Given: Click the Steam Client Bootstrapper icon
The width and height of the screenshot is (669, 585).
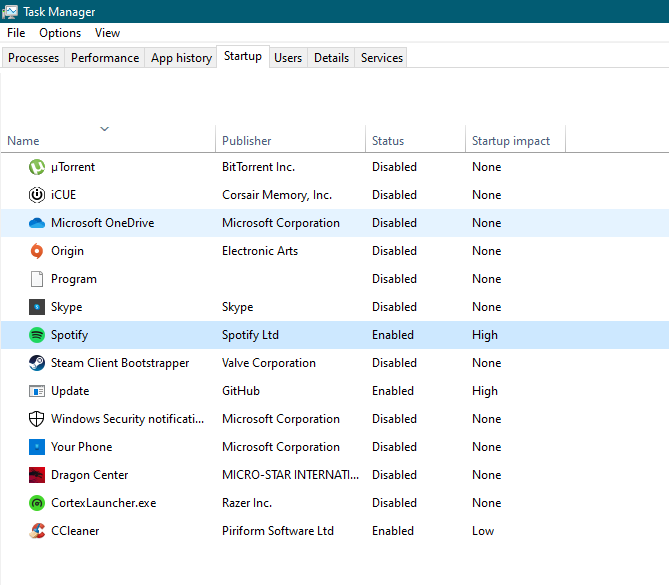Looking at the screenshot, I should click(x=37, y=363).
